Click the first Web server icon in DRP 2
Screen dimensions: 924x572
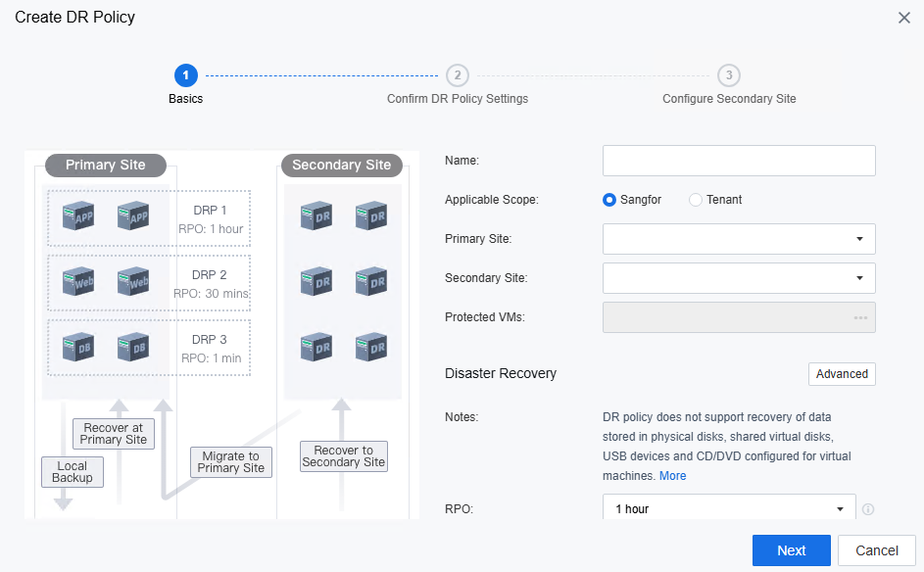click(78, 281)
